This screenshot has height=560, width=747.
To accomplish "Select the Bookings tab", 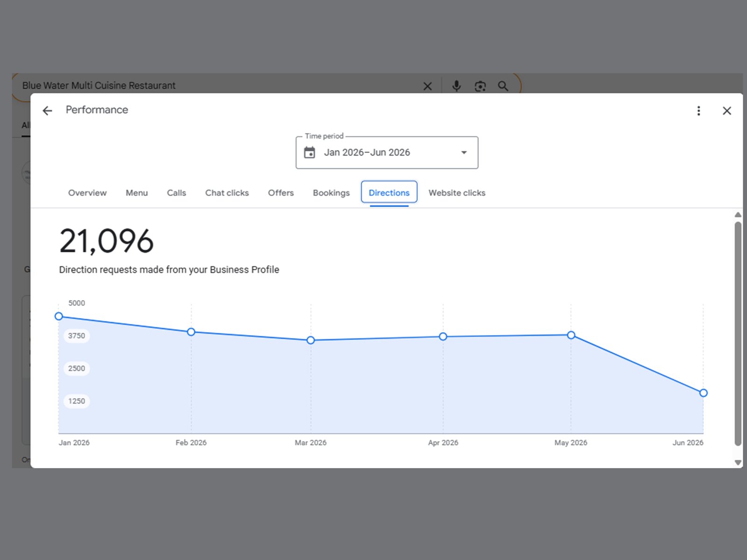I will click(x=331, y=193).
